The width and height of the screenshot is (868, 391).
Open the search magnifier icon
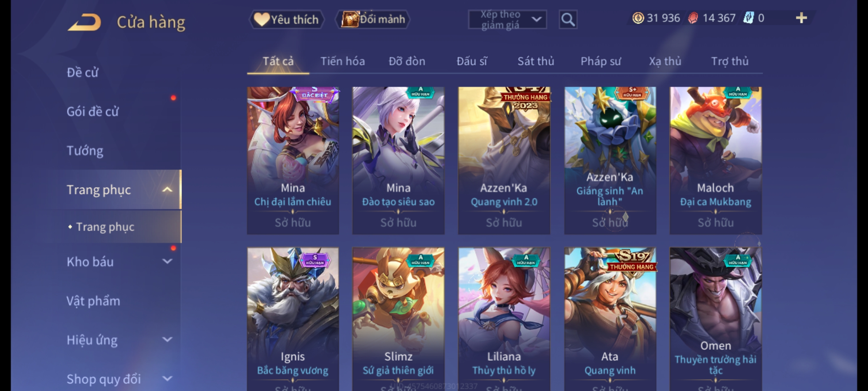click(x=568, y=20)
